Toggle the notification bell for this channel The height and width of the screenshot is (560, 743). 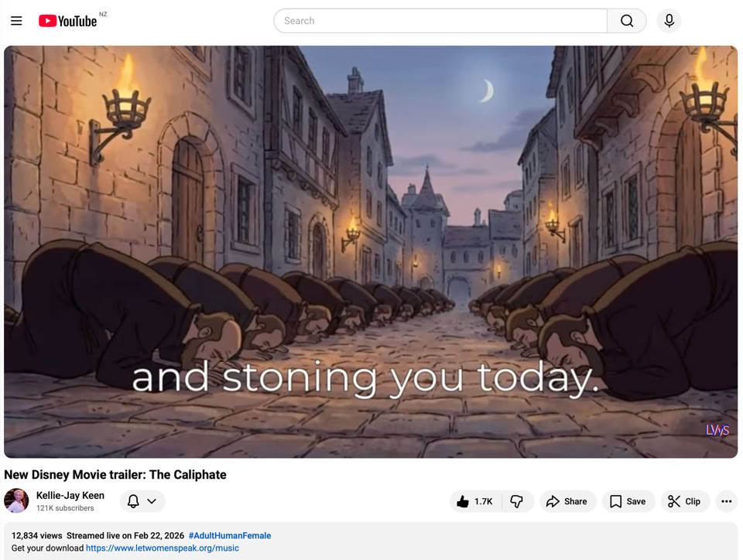133,501
